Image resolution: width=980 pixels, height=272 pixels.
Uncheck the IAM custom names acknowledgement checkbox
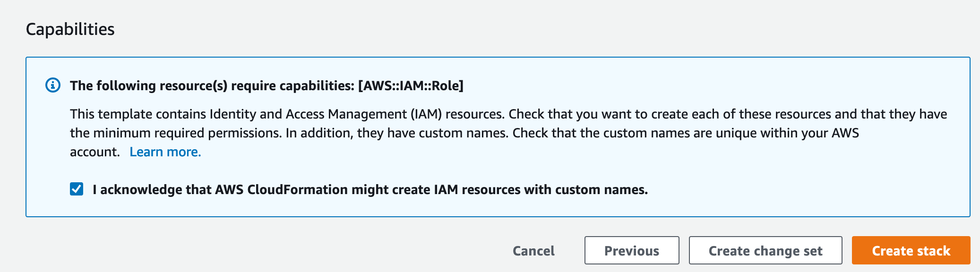pos(77,189)
